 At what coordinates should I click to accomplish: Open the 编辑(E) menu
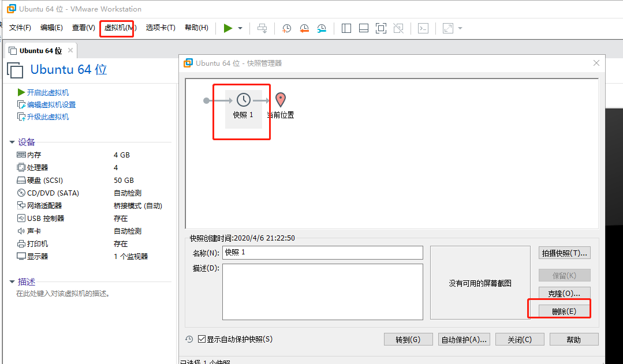(x=51, y=27)
